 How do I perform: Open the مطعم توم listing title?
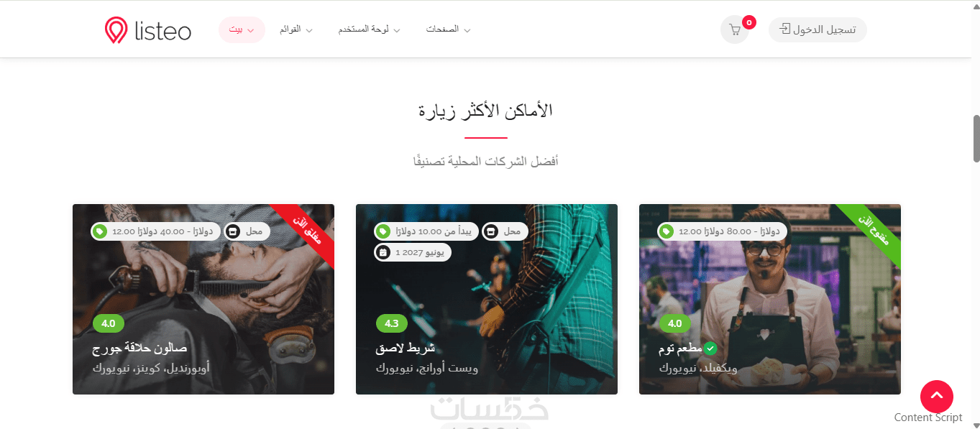tap(679, 349)
